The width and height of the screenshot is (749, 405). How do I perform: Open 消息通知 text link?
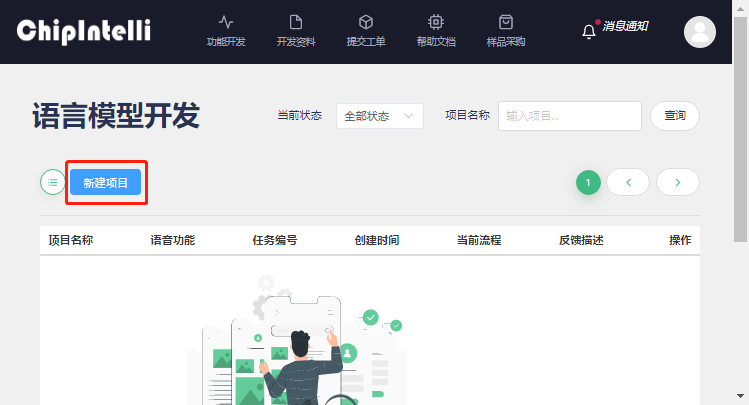click(625, 27)
